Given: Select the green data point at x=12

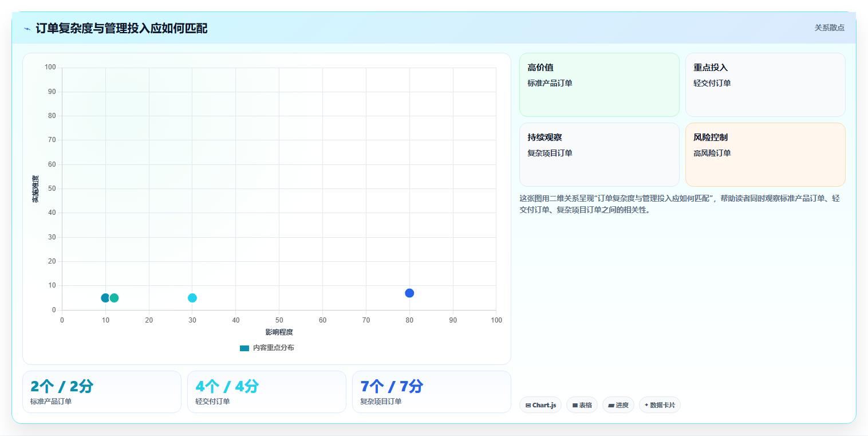Looking at the screenshot, I should point(114,298).
